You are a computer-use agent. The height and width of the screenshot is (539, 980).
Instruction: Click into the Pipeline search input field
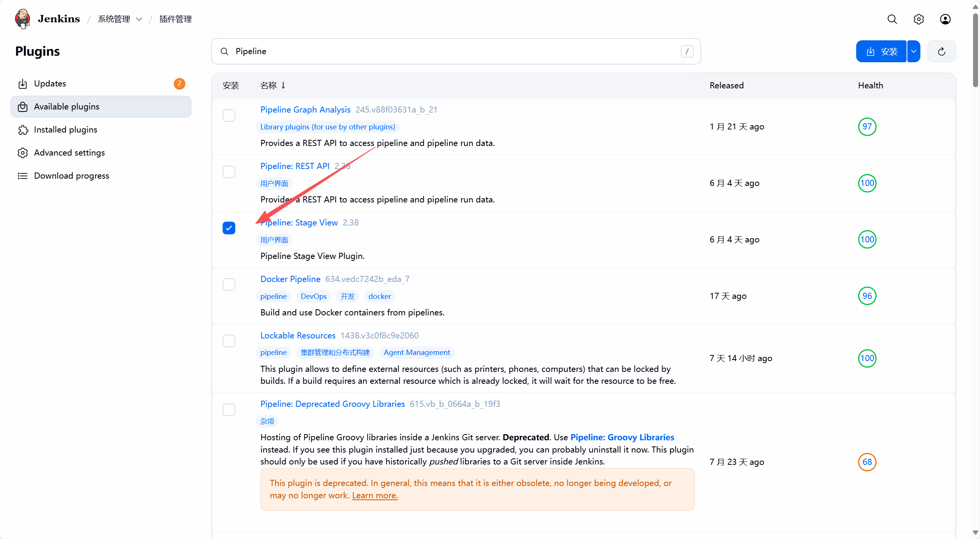pyautogui.click(x=454, y=51)
